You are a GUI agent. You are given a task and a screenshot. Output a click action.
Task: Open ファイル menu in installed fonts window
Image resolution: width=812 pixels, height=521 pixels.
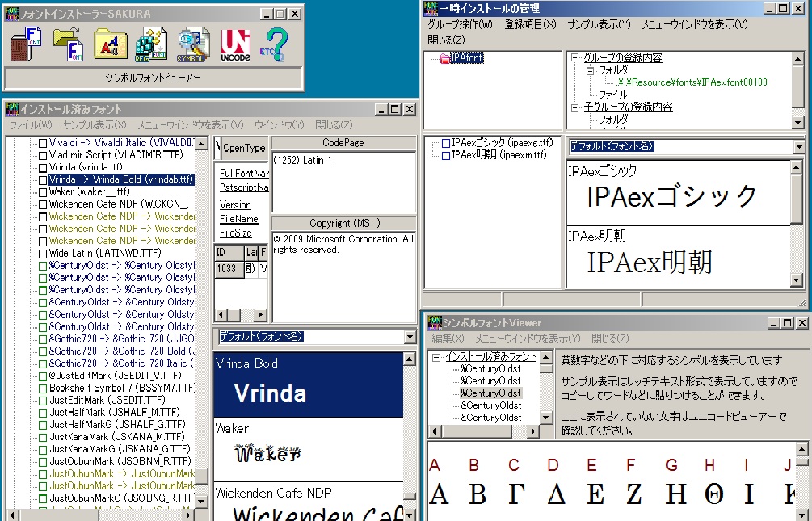[31, 125]
